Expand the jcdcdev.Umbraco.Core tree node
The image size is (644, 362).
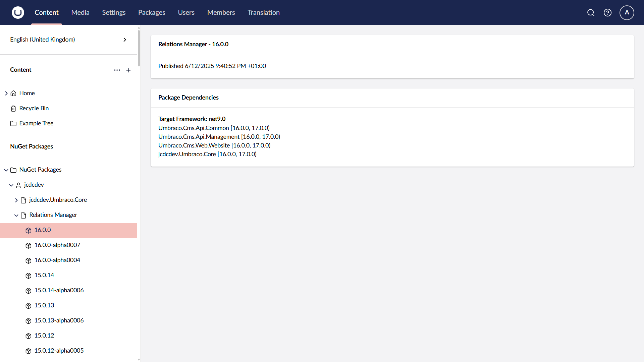click(x=16, y=200)
